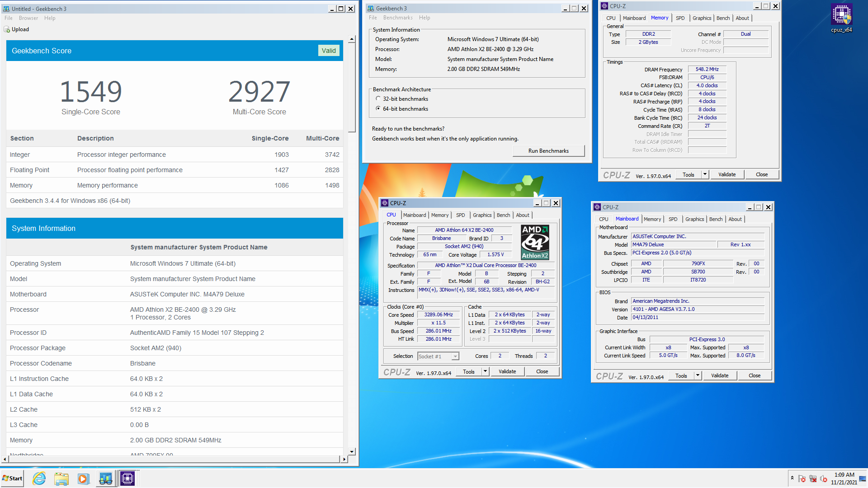Click CPU-Z CPU window title icon
Viewport: 868px width, 488px height.
coord(385,203)
